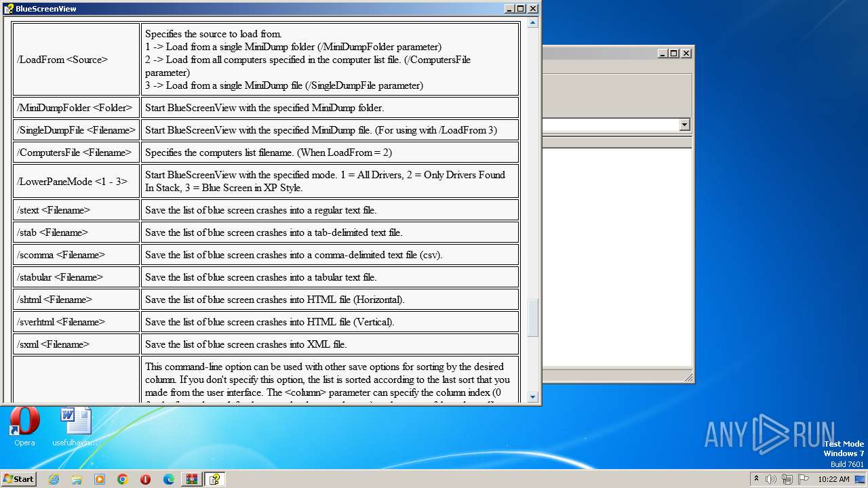Click the help window scrollbar down arrow
Viewport: 868px width, 488px height.
click(x=533, y=397)
